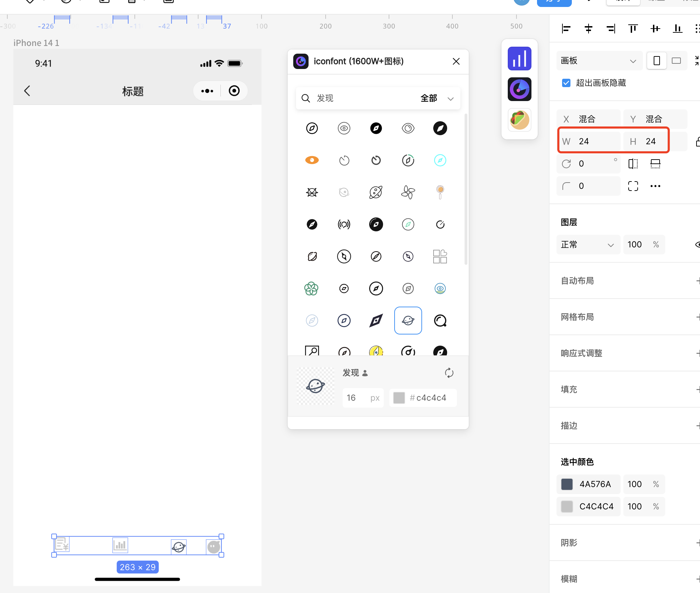
Task: Align layers vertically centered
Action: pyautogui.click(x=655, y=29)
